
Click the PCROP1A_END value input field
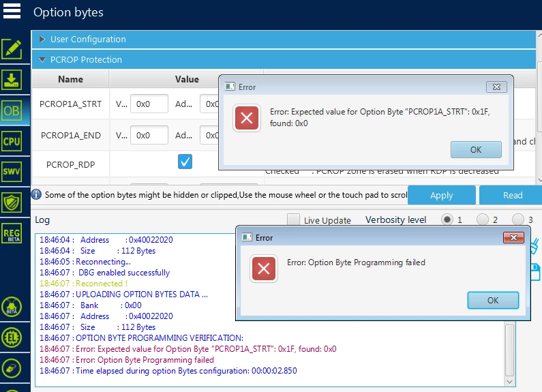pos(149,135)
